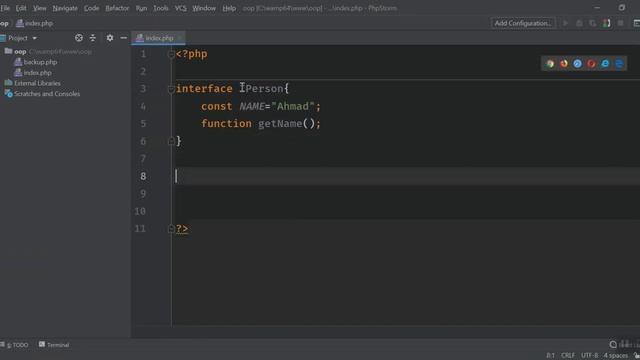Open the TODO tool window
The width and height of the screenshot is (640, 360).
click(15, 345)
